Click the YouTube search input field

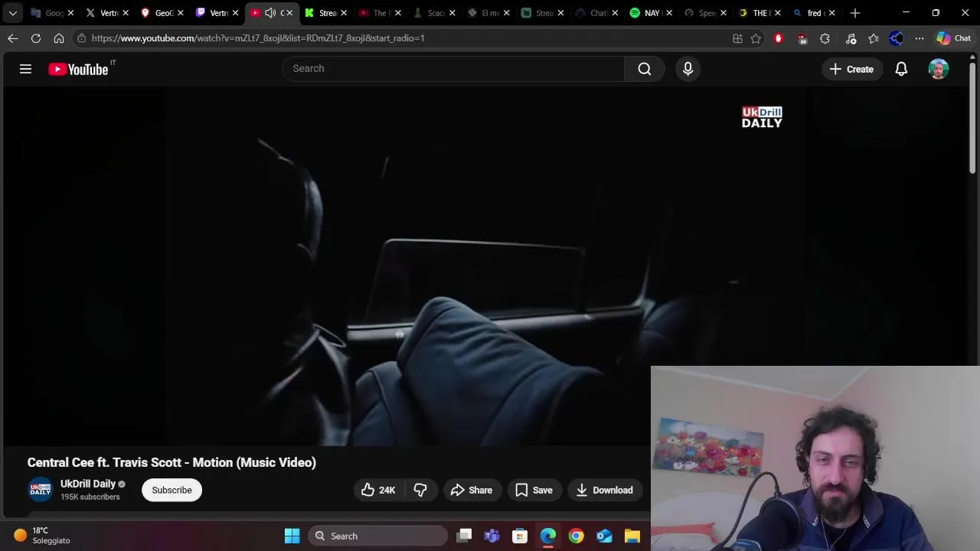tap(453, 69)
